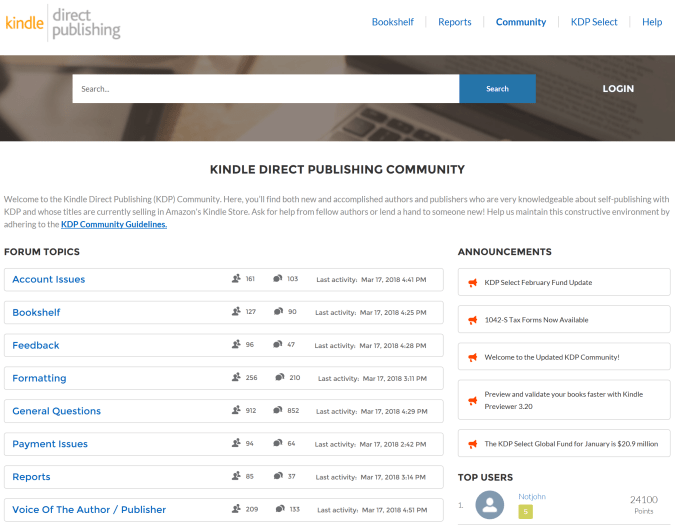Open the Bookshelf navigation menu item
The height and width of the screenshot is (527, 675).
[392, 22]
